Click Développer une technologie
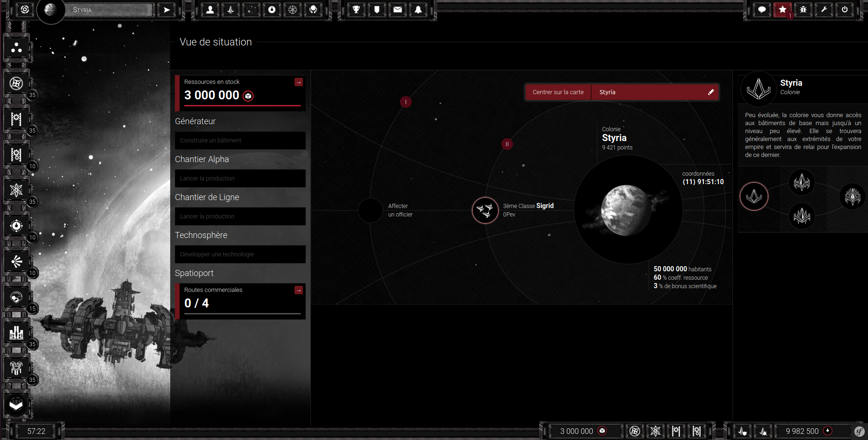 [x=240, y=254]
